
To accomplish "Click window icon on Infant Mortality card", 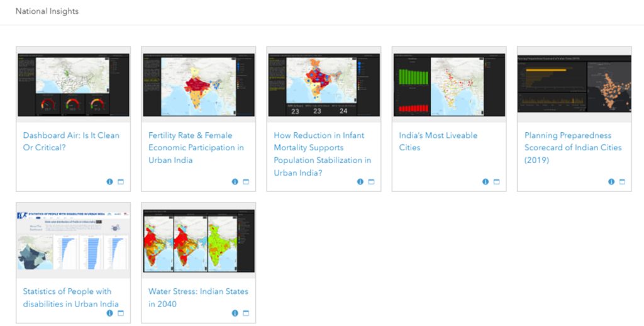I will coord(371,182).
